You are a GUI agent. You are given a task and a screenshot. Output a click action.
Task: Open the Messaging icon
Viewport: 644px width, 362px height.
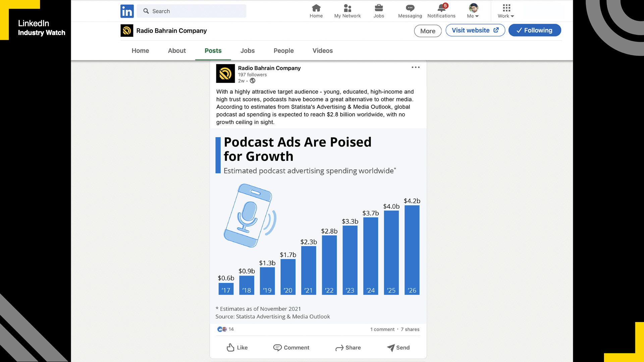click(x=410, y=11)
